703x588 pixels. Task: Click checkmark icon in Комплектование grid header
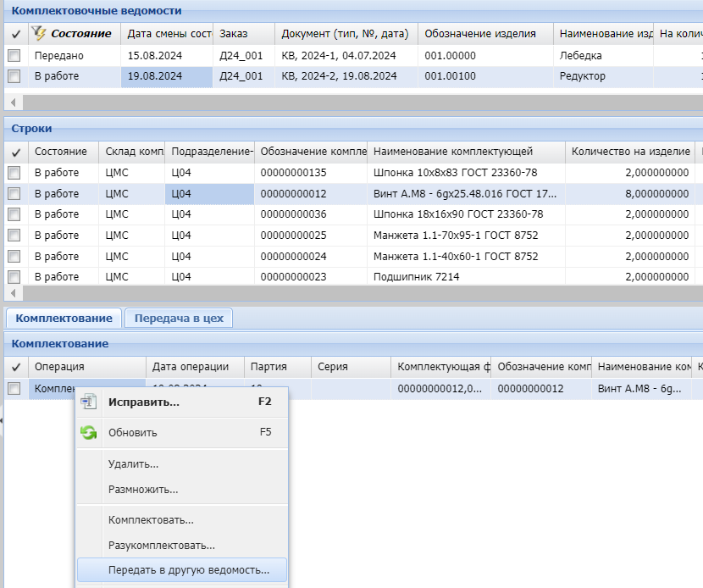pyautogui.click(x=14, y=367)
